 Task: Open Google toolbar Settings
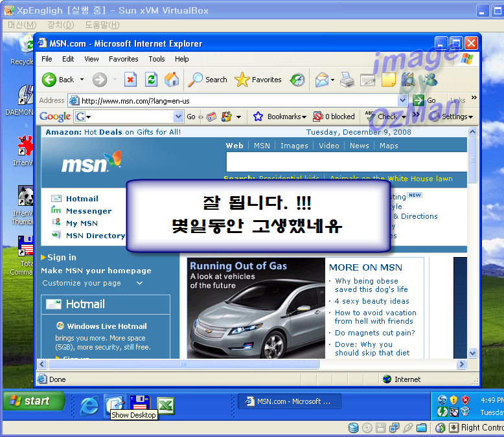click(x=451, y=117)
